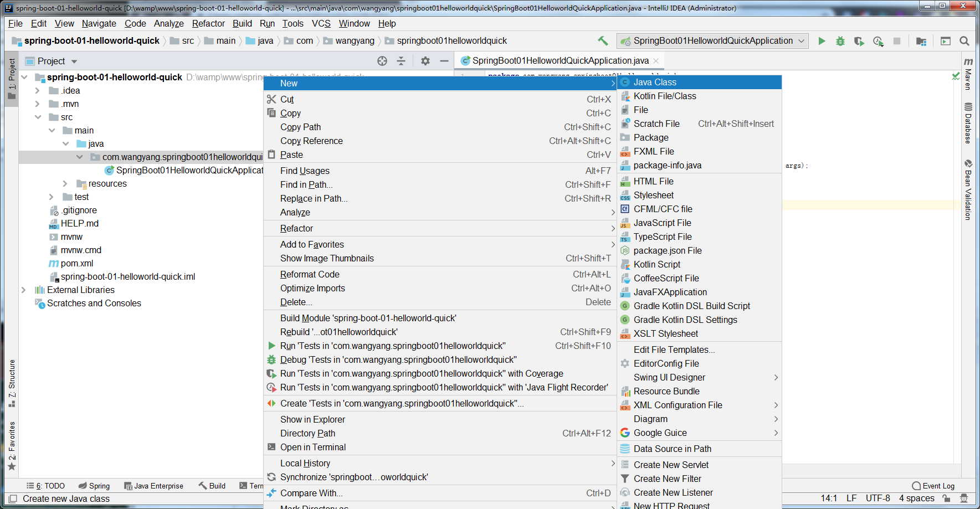Viewport: 980px width, 509px height.
Task: Hide the Project panel with minus icon
Action: pyautogui.click(x=444, y=61)
